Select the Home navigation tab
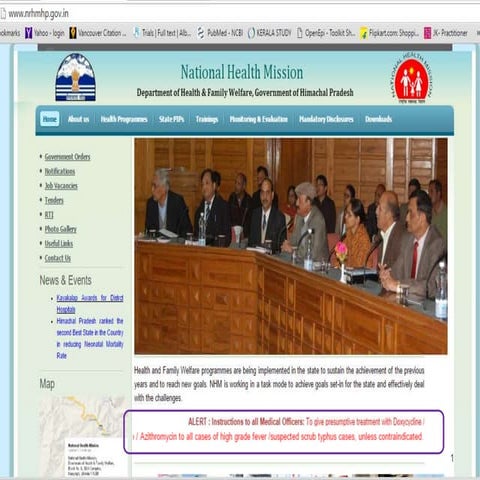This screenshot has width=480, height=480. point(50,119)
